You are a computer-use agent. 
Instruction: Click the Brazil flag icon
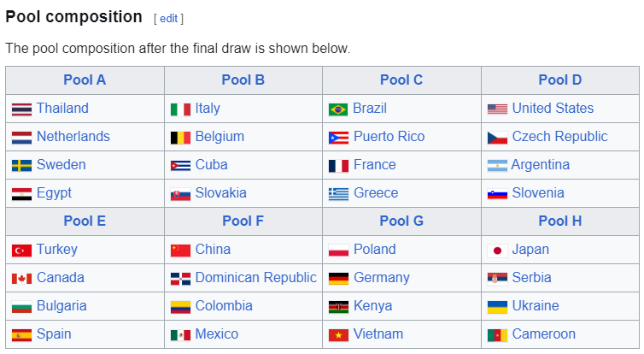click(x=338, y=109)
